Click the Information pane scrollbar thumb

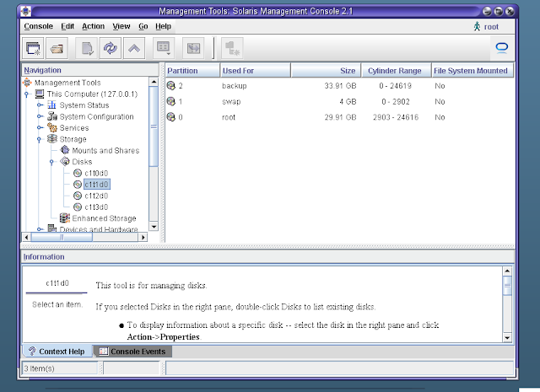pos(507,285)
